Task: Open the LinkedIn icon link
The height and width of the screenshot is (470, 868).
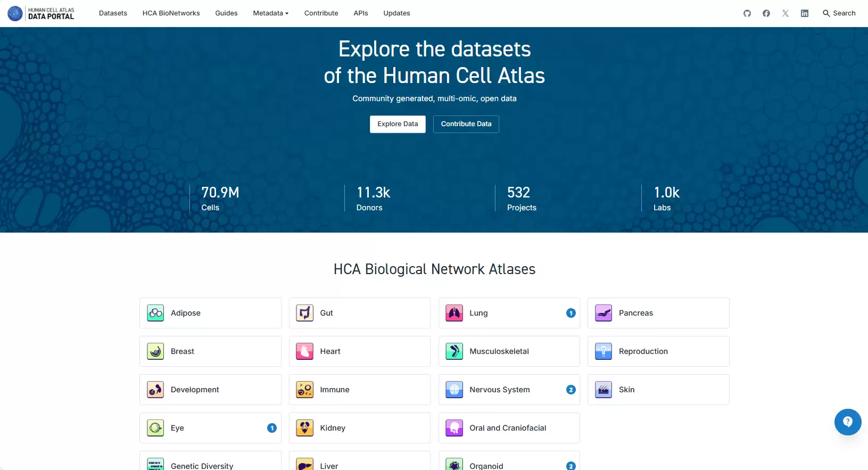Action: tap(805, 13)
